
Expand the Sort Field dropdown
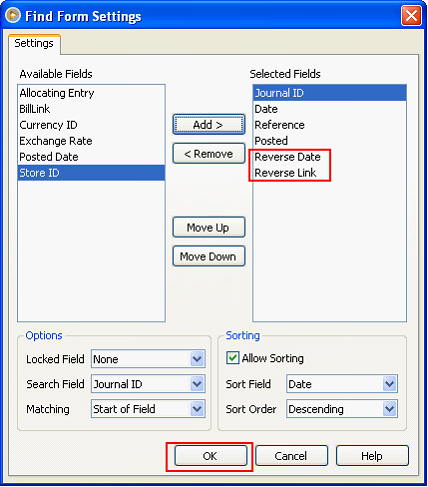[390, 384]
